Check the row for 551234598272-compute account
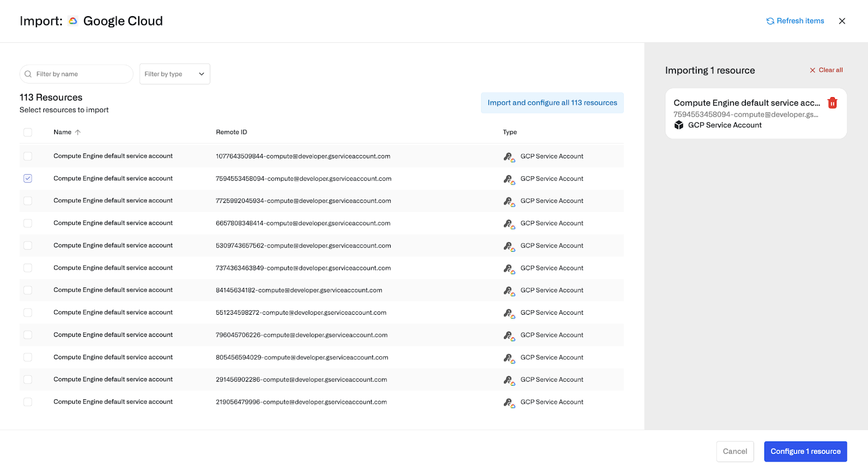This screenshot has height=473, width=868. [x=28, y=312]
